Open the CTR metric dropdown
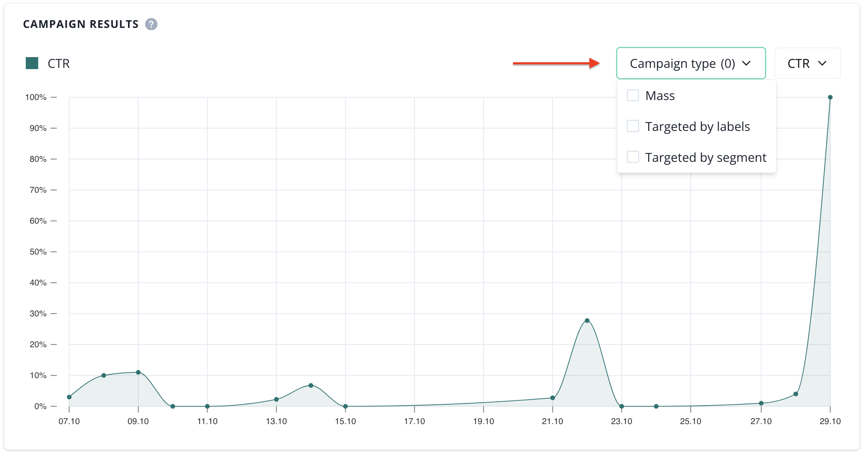Viewport: 868px width, 455px height. pos(807,64)
